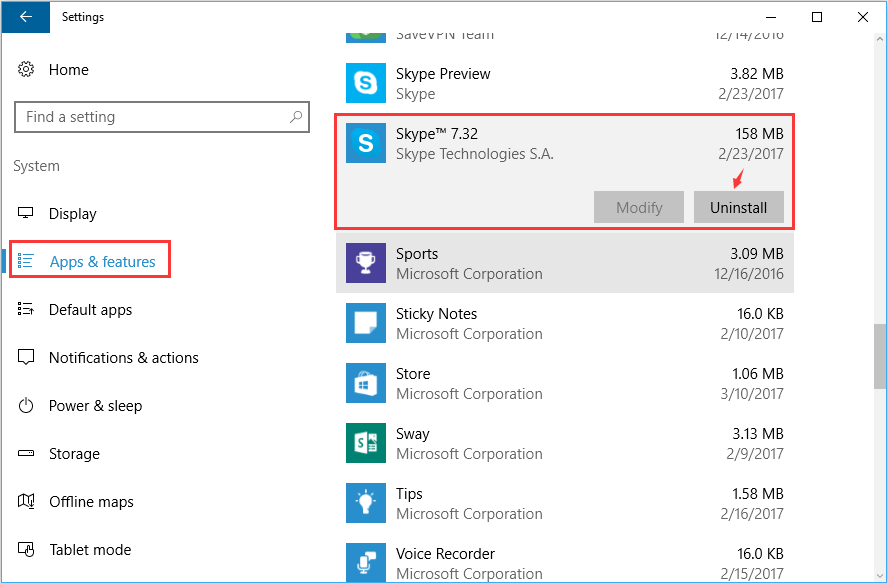Click the 3.13 MB size value
Screen dimensions: 888x583
pos(758,434)
